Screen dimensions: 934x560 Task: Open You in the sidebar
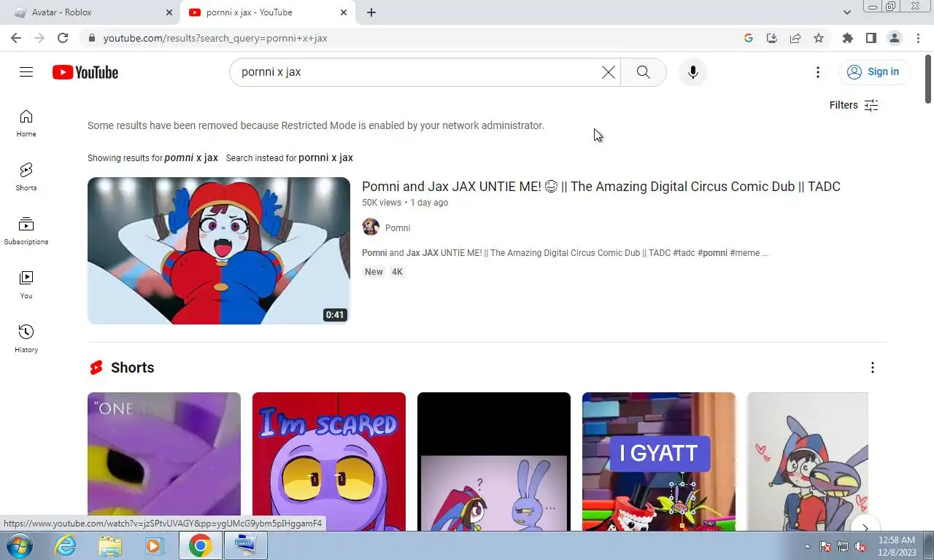(26, 285)
